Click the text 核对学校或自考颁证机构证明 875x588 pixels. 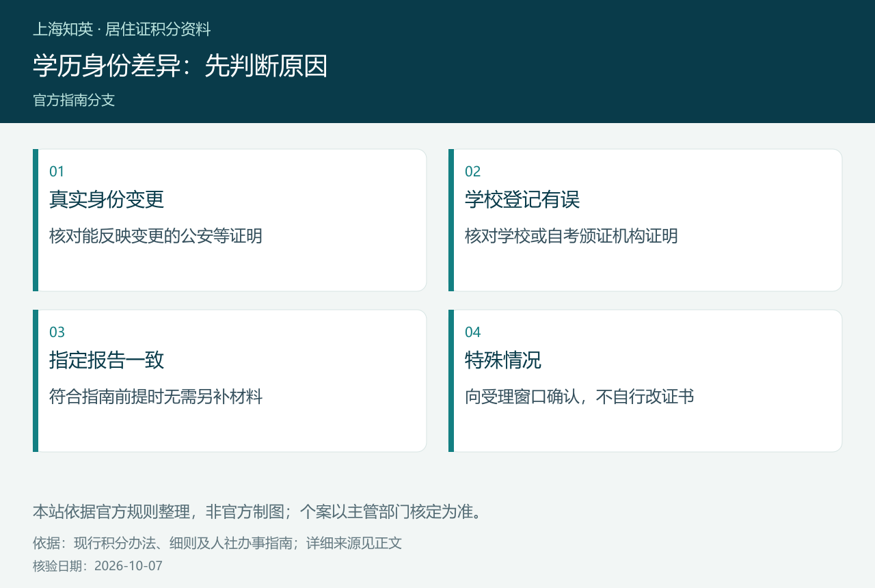pos(571,237)
